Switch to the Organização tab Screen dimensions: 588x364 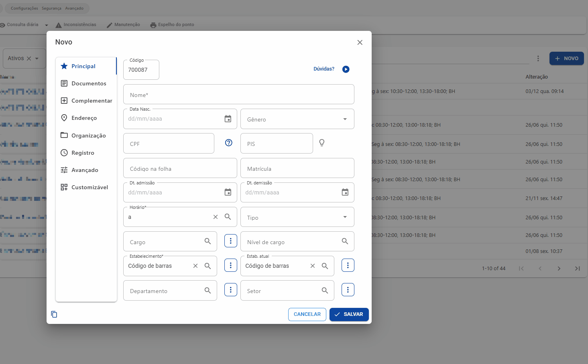pyautogui.click(x=86, y=135)
